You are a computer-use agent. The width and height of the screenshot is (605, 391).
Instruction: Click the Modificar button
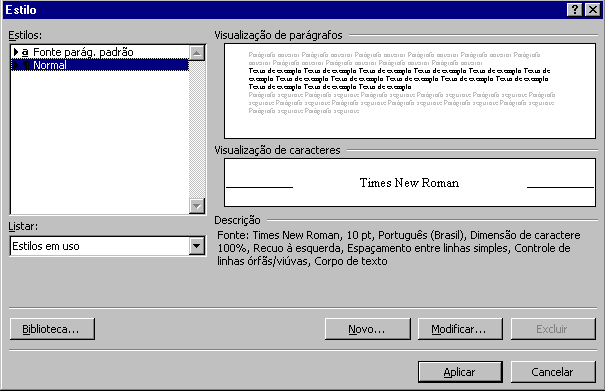(x=460, y=329)
